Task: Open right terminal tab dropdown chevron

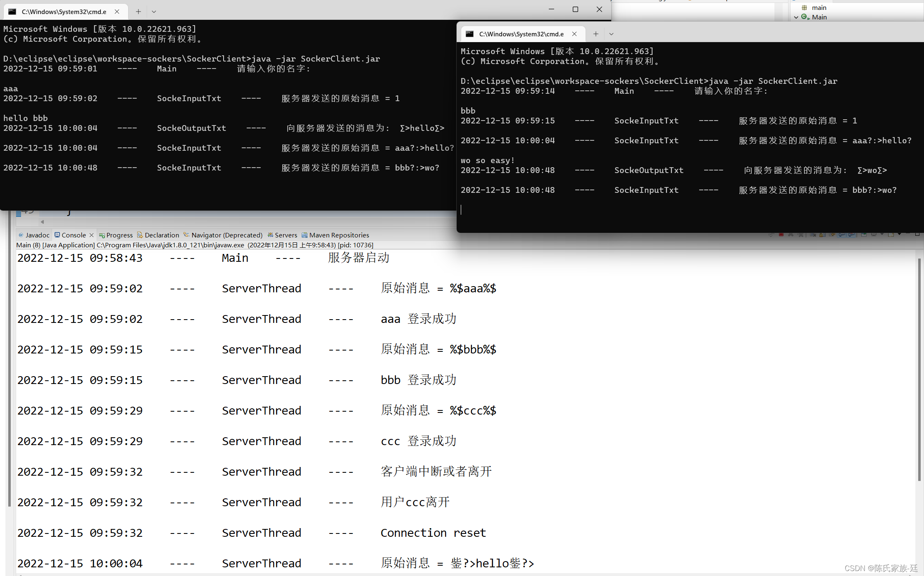Action: point(611,34)
